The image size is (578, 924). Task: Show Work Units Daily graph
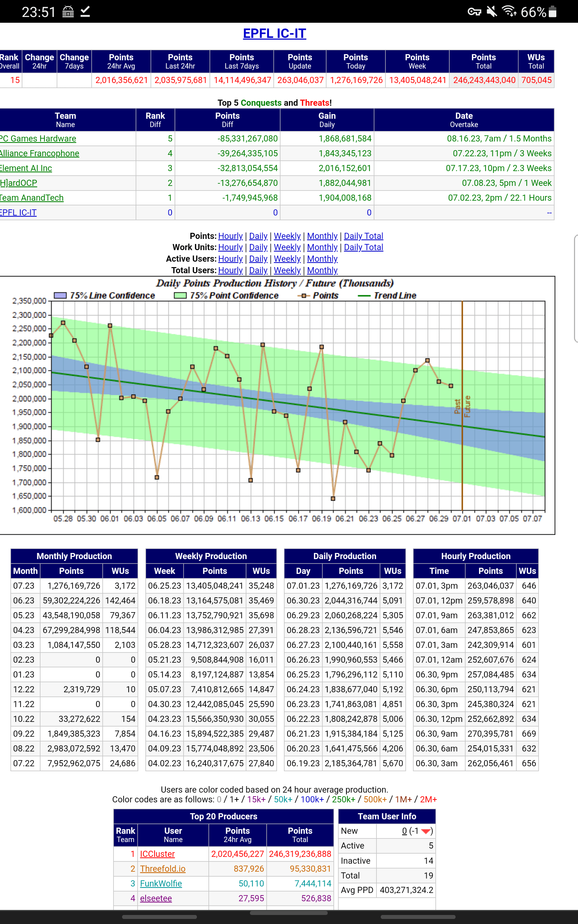(258, 247)
